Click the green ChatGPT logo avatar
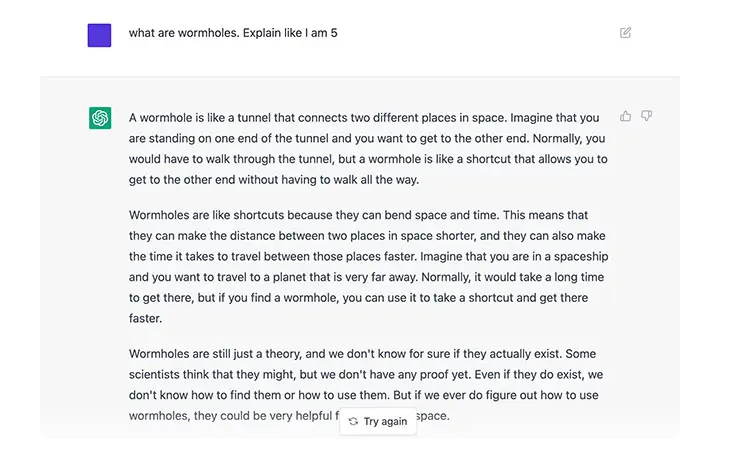Image resolution: width=752 pixels, height=466 pixels. click(100, 118)
